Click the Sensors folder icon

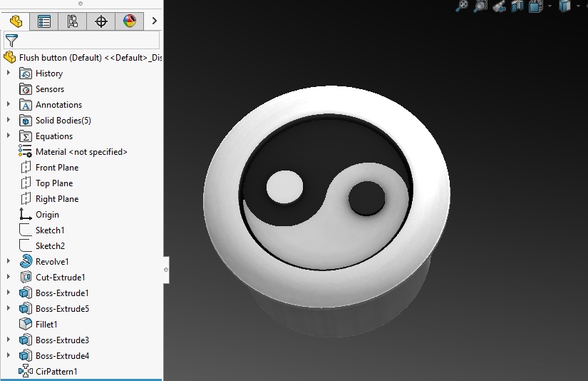tap(26, 89)
